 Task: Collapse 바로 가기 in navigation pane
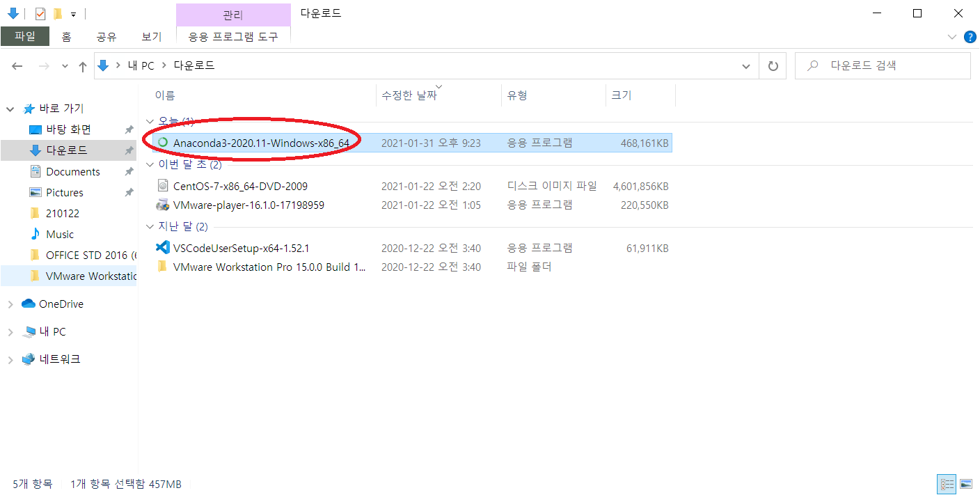click(x=10, y=109)
